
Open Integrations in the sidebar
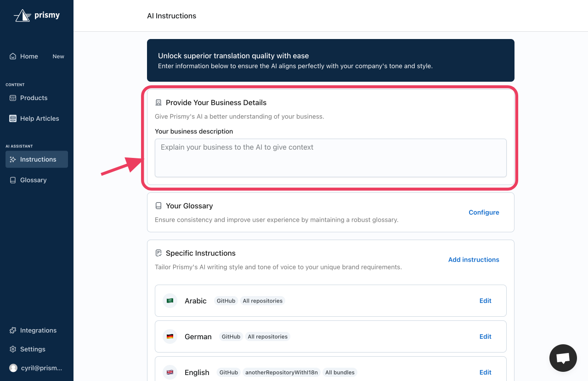[37, 331]
